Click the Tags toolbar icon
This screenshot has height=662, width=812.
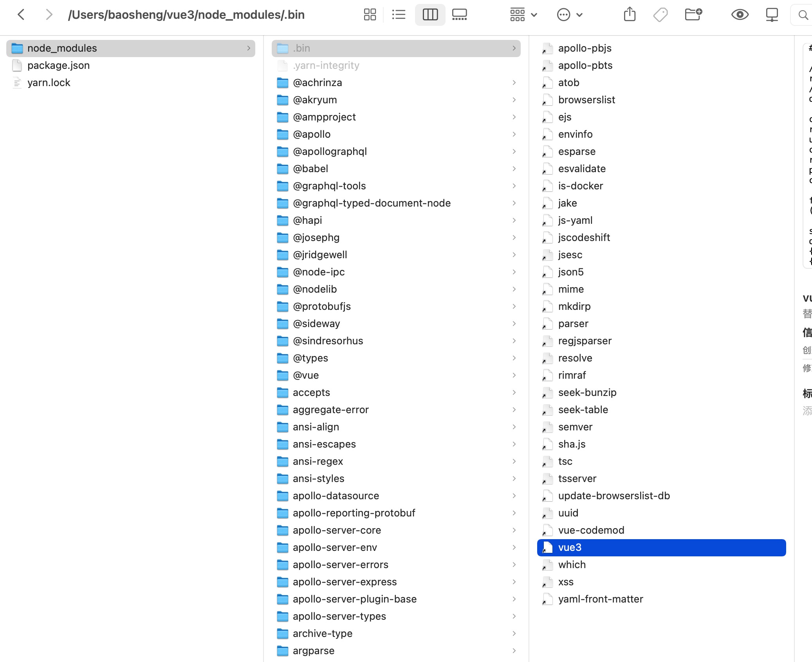(660, 15)
